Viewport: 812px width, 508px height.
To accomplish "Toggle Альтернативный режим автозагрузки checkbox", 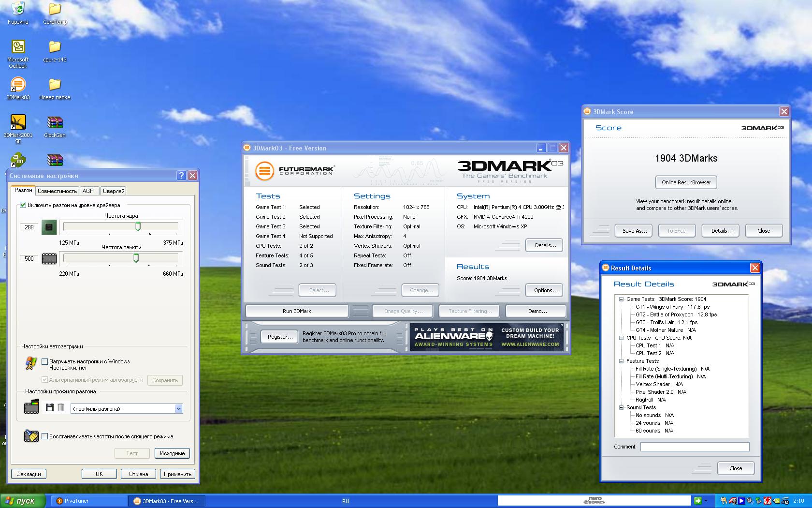I will [45, 380].
